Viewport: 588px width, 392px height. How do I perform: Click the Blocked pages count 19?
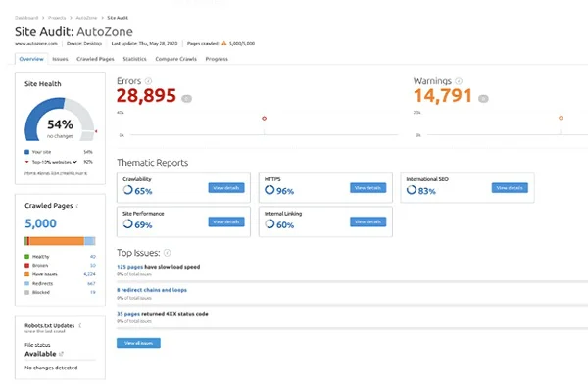click(93, 292)
